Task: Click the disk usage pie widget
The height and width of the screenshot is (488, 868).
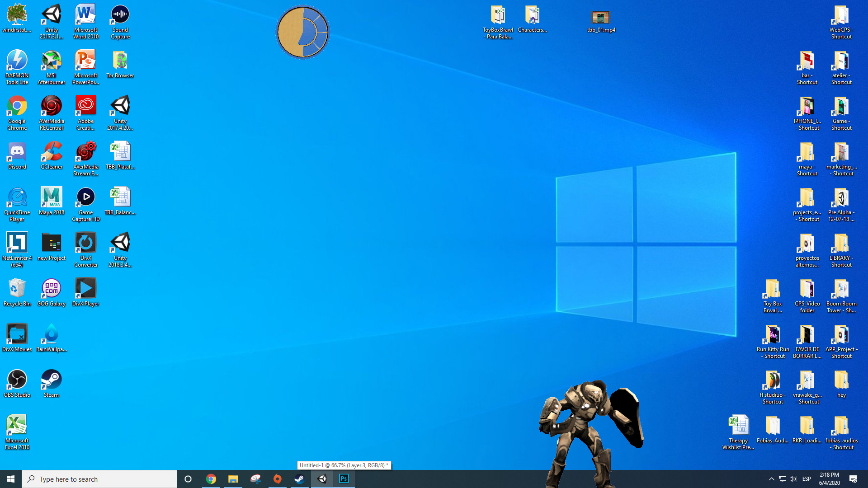Action: (302, 32)
